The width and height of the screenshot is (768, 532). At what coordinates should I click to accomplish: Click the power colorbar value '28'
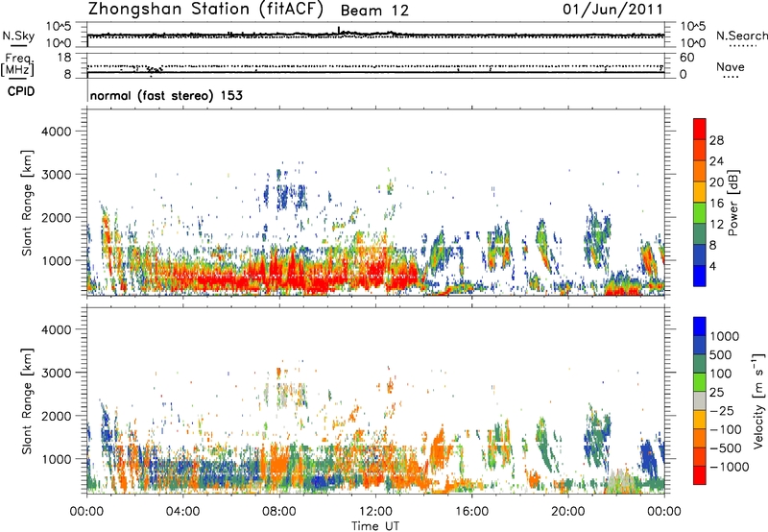click(716, 140)
